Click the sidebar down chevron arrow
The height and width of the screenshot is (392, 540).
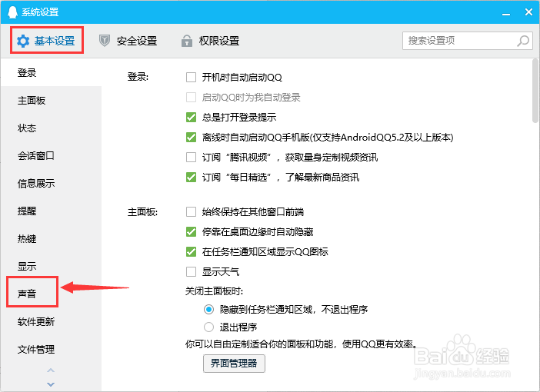tap(51, 384)
